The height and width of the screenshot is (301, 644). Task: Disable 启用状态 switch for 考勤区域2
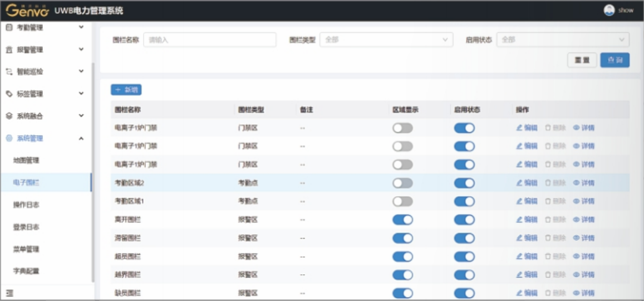464,183
